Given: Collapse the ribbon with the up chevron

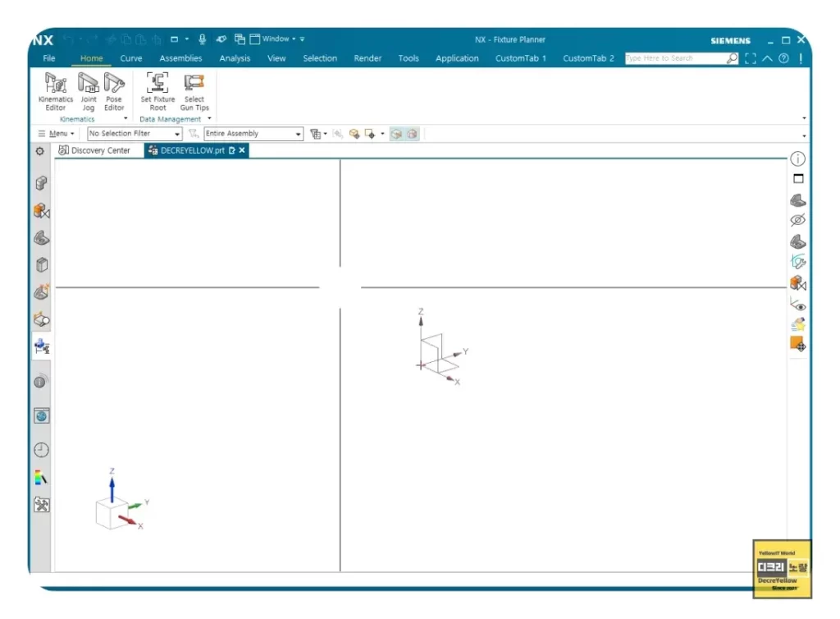Looking at the screenshot, I should (767, 58).
